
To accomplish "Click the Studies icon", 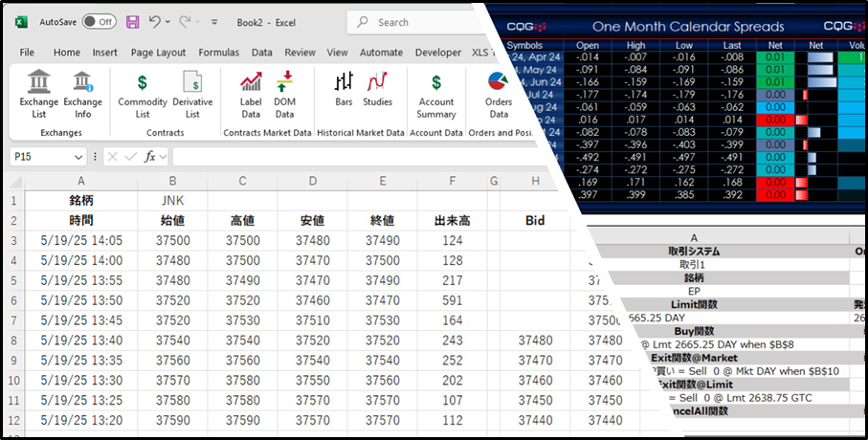I will (x=377, y=89).
